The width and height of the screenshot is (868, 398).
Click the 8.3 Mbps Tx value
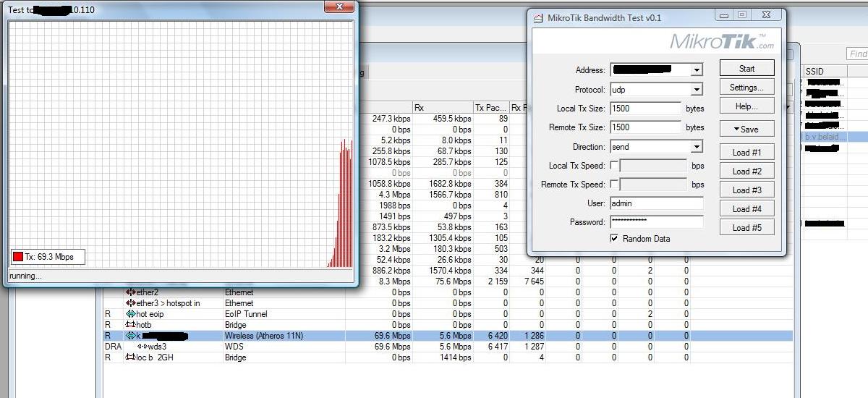tap(393, 281)
